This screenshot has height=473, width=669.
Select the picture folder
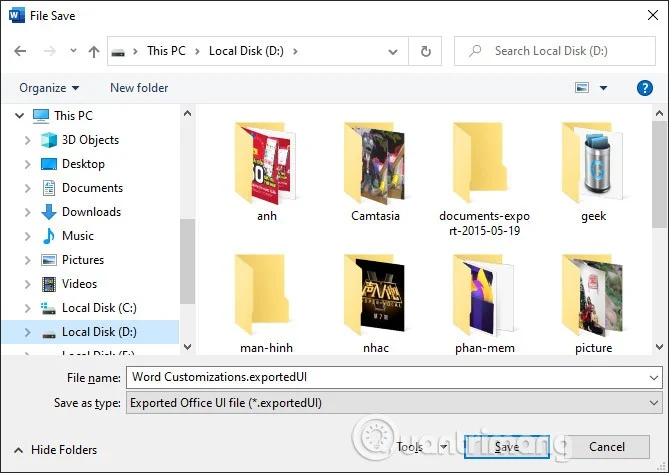point(593,304)
